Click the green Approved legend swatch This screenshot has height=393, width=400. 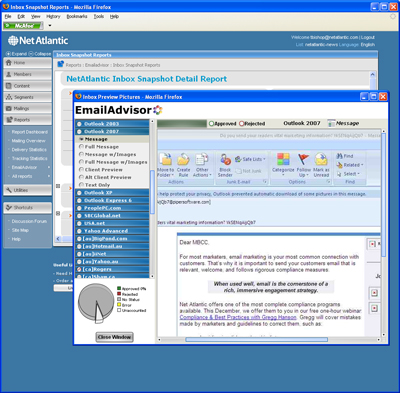119,288
